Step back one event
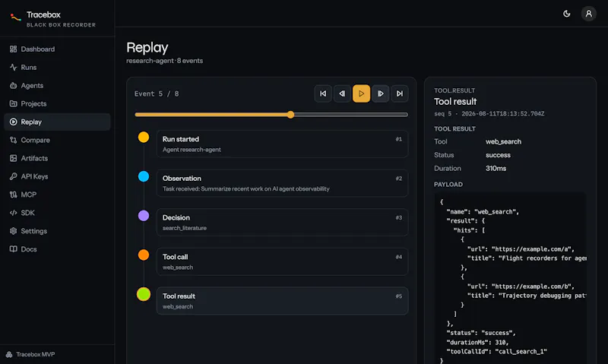Image resolution: width=608 pixels, height=364 pixels. [342, 93]
